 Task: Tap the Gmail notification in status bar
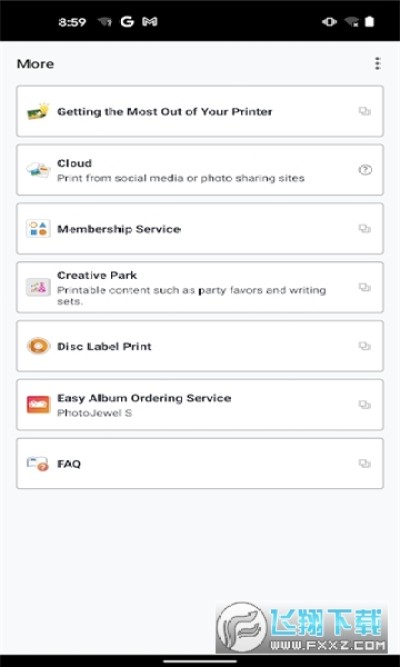(149, 21)
